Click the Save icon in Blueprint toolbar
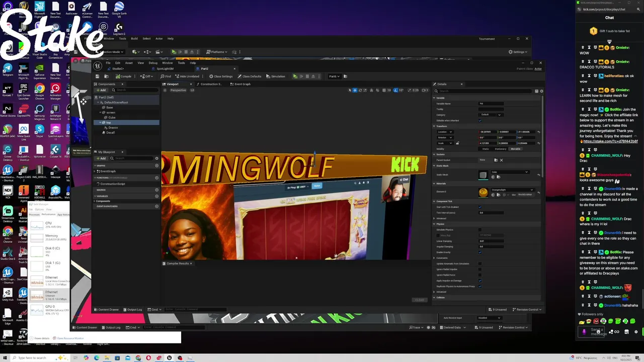Viewport: 644px width, 362px height. coord(97,76)
